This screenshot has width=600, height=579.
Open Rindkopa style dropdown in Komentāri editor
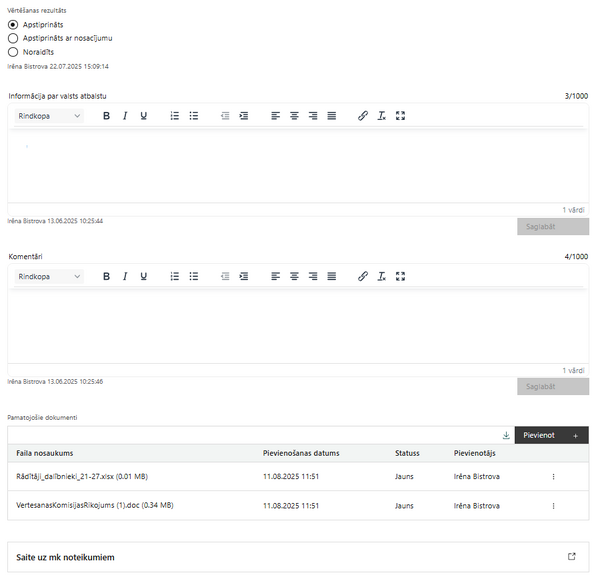(x=49, y=277)
